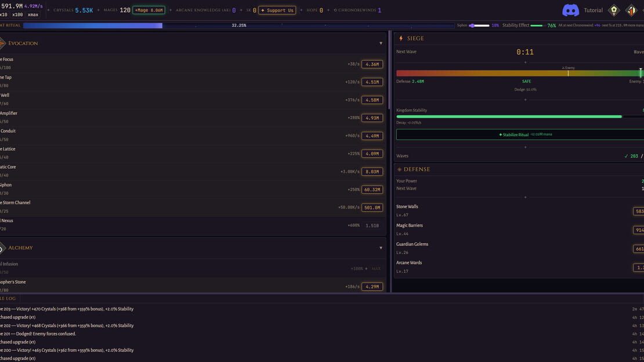Viewport: 644px width, 362px height.
Task: Buy the 4.09M Lattice upgrade
Action: tap(372, 154)
